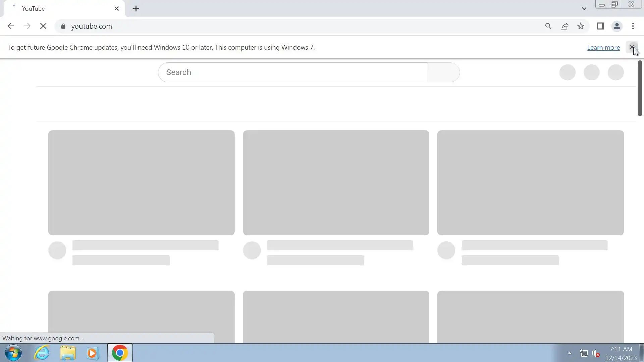The width and height of the screenshot is (644, 362).
Task: Click the share this page icon
Action: tap(565, 26)
